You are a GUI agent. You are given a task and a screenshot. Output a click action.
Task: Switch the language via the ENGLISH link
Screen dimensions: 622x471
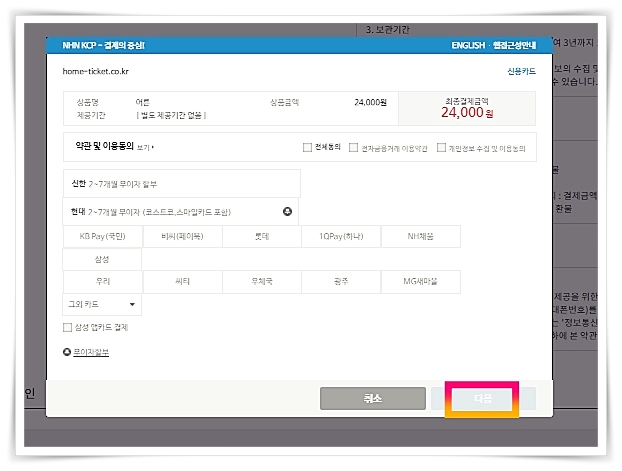coord(468,45)
